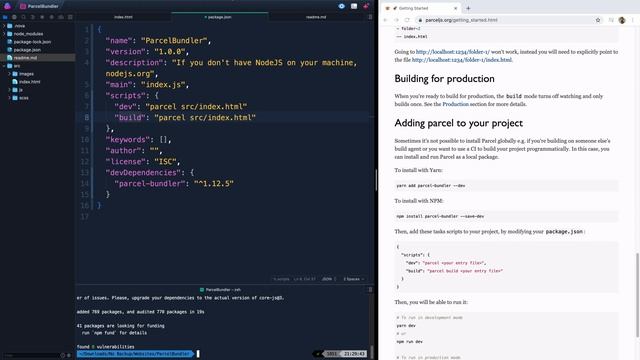Go forward in the browser

coord(396,20)
